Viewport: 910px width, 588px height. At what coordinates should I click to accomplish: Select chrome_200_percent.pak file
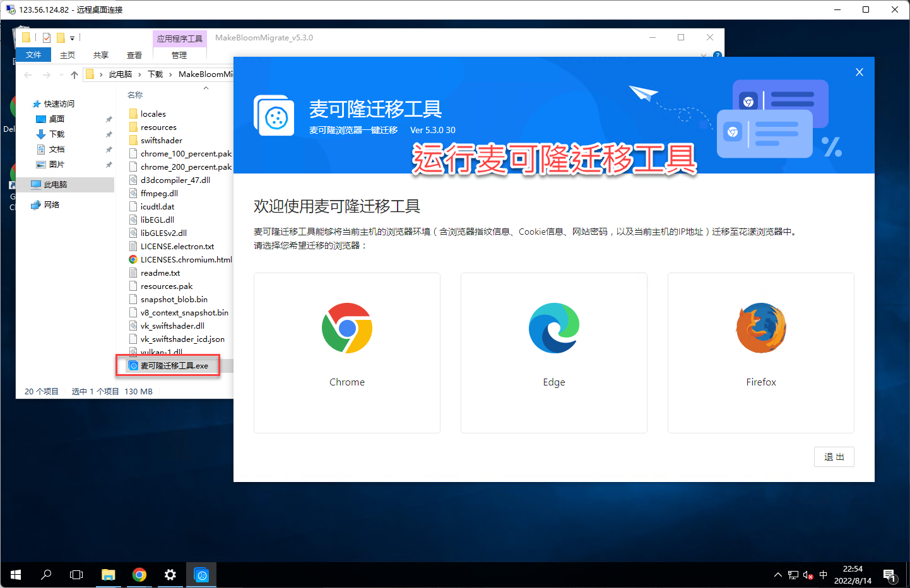pyautogui.click(x=180, y=167)
